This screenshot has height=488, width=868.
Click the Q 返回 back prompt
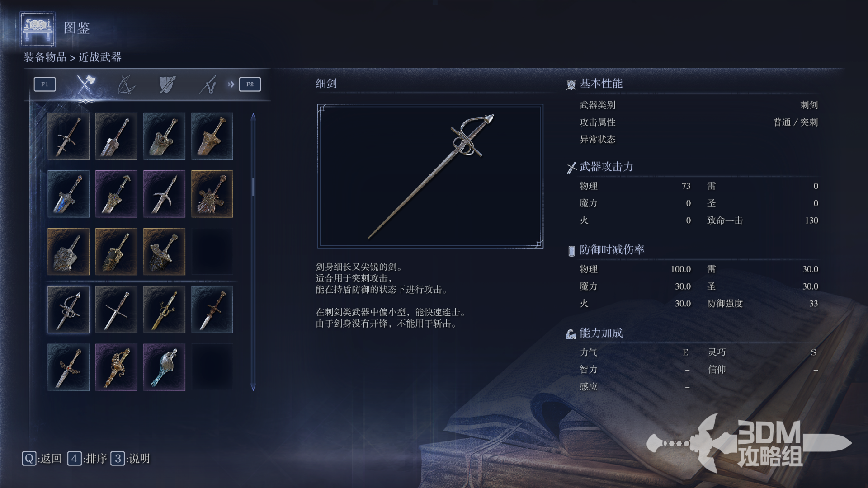[42, 459]
